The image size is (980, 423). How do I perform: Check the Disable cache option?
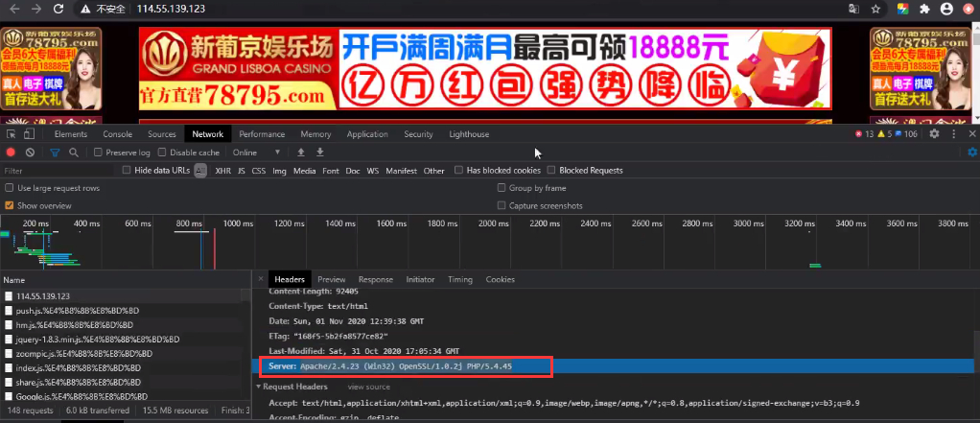click(x=163, y=153)
